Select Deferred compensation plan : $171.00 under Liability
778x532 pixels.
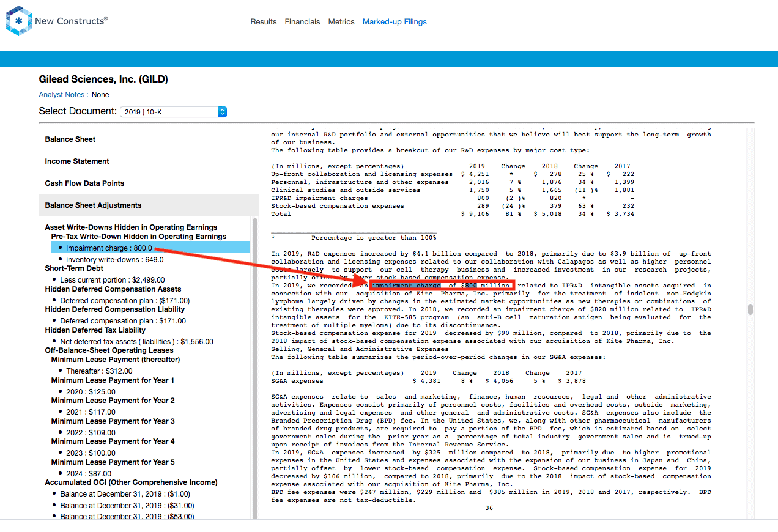pyautogui.click(x=123, y=321)
